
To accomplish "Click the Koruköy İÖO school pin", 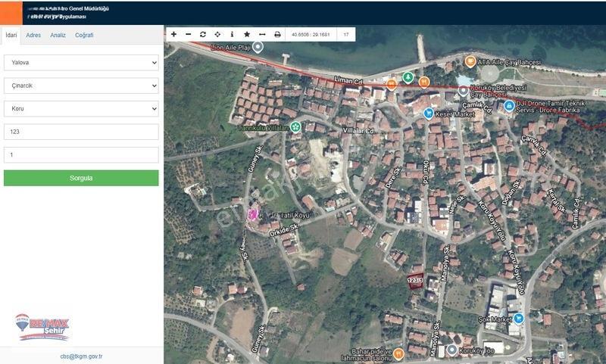I will point(451,350).
